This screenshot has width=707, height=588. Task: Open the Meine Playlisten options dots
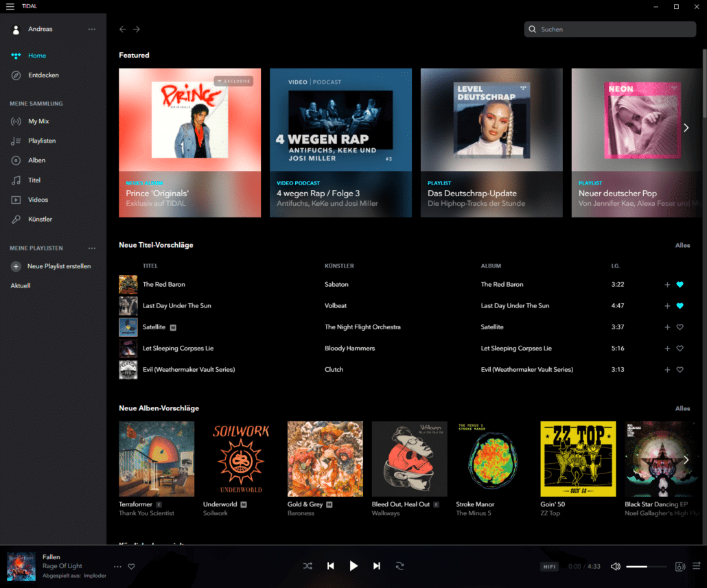coord(92,248)
